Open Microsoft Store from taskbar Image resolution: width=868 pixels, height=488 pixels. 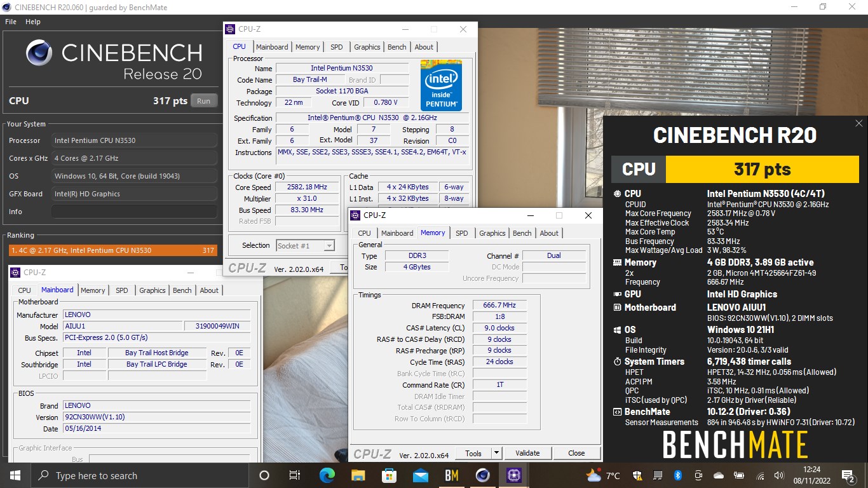coord(389,475)
